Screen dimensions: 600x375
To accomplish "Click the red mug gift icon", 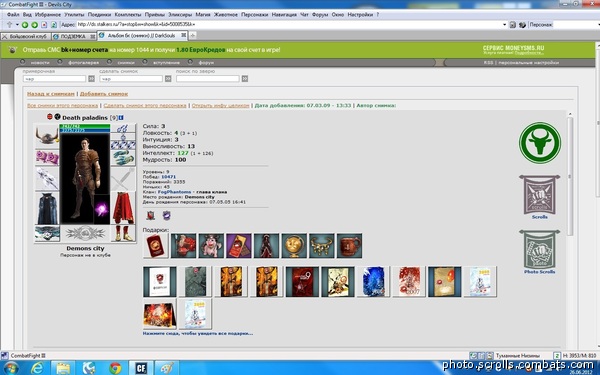I will 349,246.
